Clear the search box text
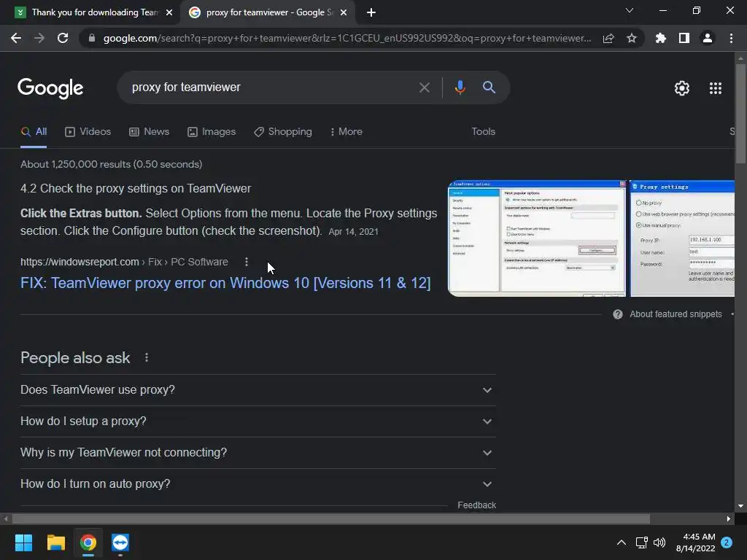Viewport: 747px width, 560px height. tap(424, 87)
